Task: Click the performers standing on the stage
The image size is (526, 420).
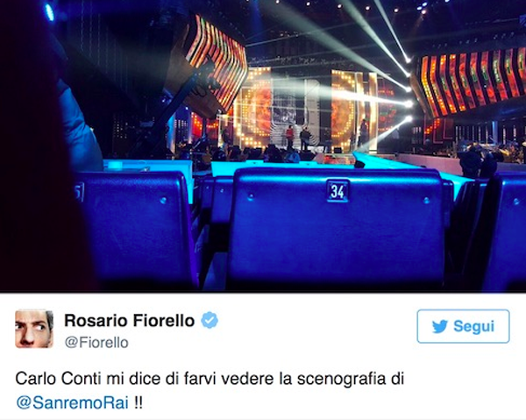Action: pos(297,138)
